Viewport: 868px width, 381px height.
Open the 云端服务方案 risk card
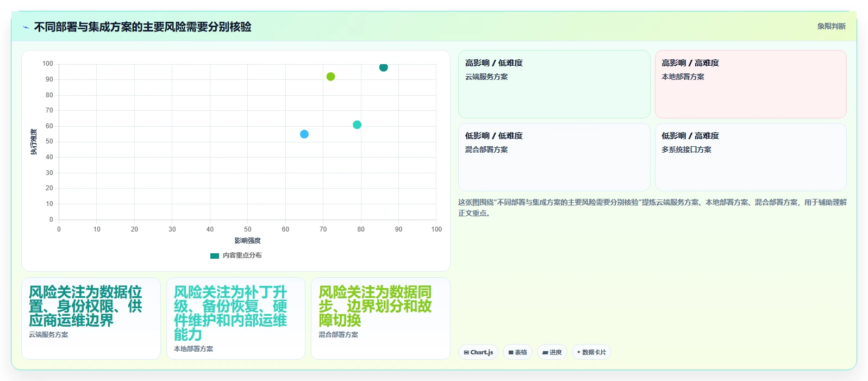91,318
